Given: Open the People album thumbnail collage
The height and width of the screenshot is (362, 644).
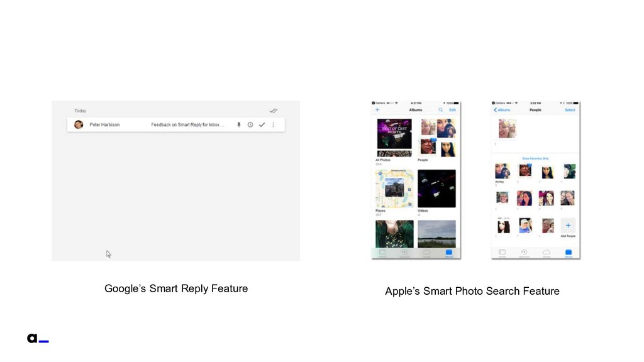Looking at the screenshot, I should [x=438, y=138].
